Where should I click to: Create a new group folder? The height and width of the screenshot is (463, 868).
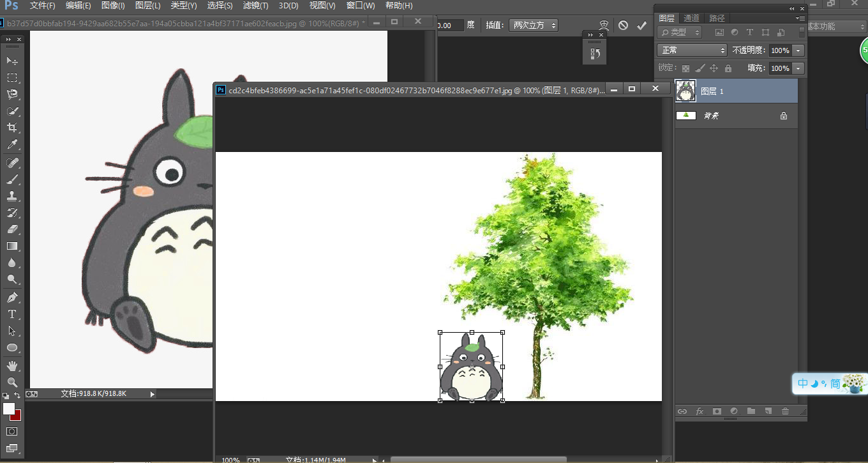[751, 411]
